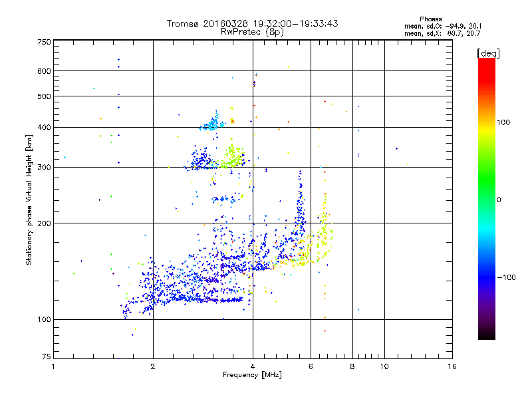Viewport: 532px width, 399px height.
Task: Click the x-axis '6' tick label
Action: [311, 366]
